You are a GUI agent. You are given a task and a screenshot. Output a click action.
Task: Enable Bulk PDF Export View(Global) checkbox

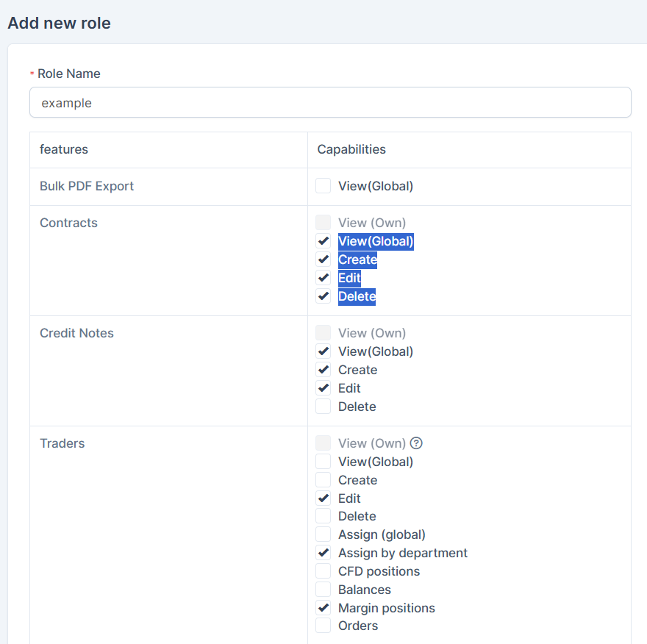point(323,186)
